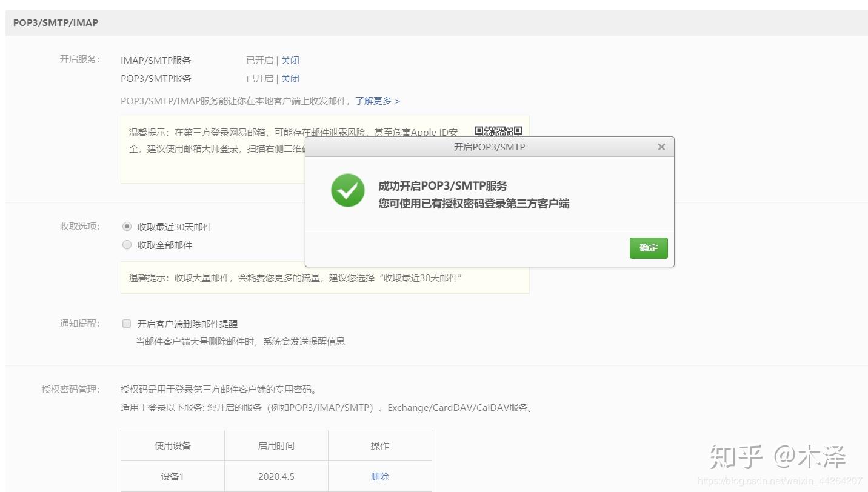Screen dimensions: 868x492
Task: Confirm by clicking the 确定 button
Action: coord(648,248)
